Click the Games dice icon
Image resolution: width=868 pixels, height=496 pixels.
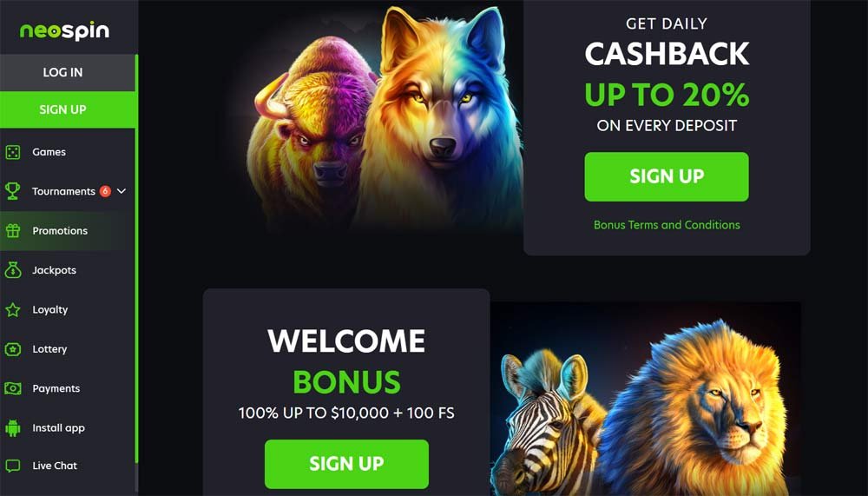click(x=13, y=152)
